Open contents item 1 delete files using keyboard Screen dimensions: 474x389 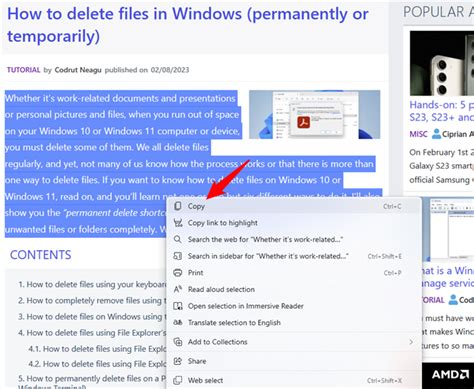[92, 284]
